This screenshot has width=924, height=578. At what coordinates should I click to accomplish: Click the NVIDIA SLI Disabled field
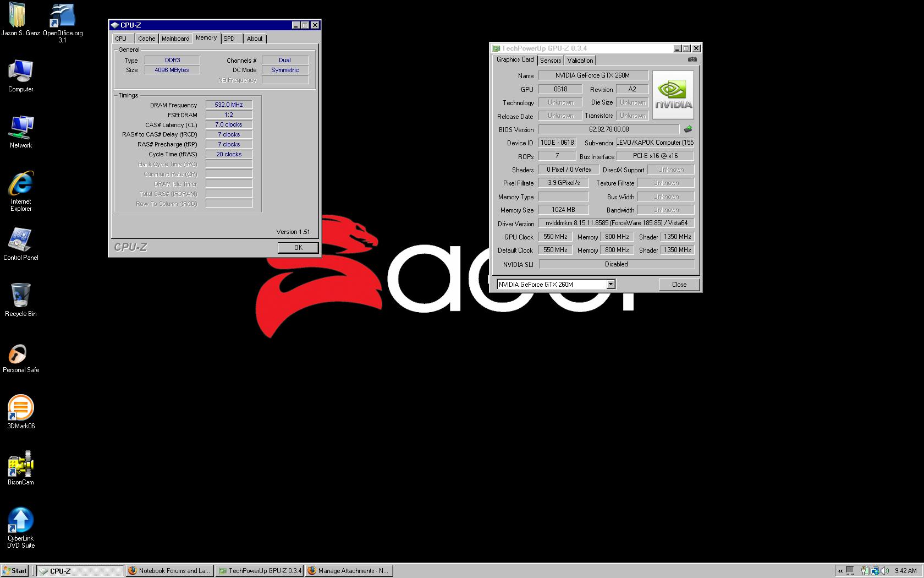pyautogui.click(x=617, y=264)
